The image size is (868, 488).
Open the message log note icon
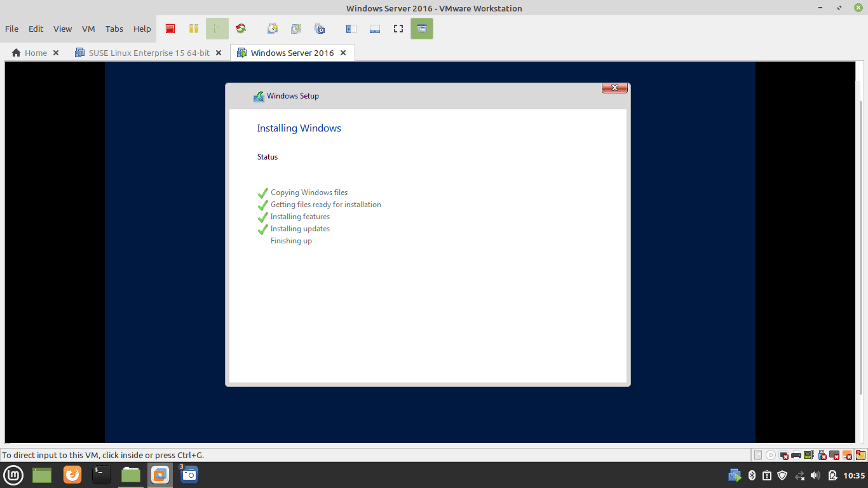[x=860, y=455]
